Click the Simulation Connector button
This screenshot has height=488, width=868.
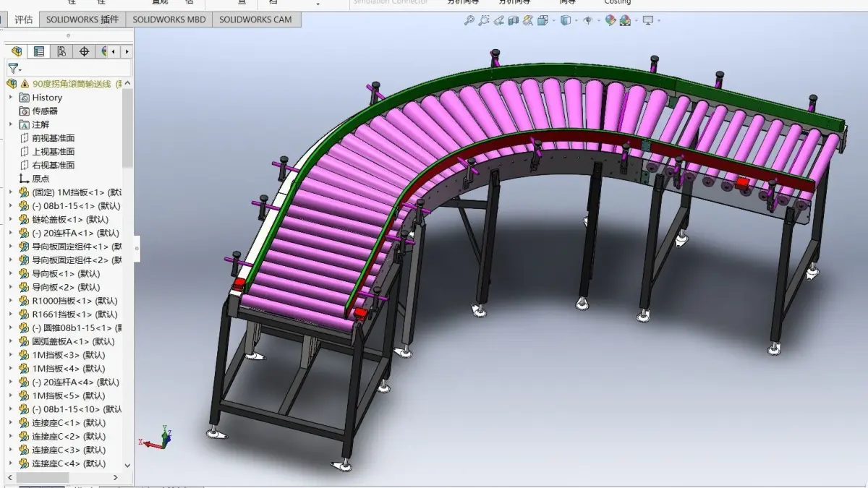(391, 3)
